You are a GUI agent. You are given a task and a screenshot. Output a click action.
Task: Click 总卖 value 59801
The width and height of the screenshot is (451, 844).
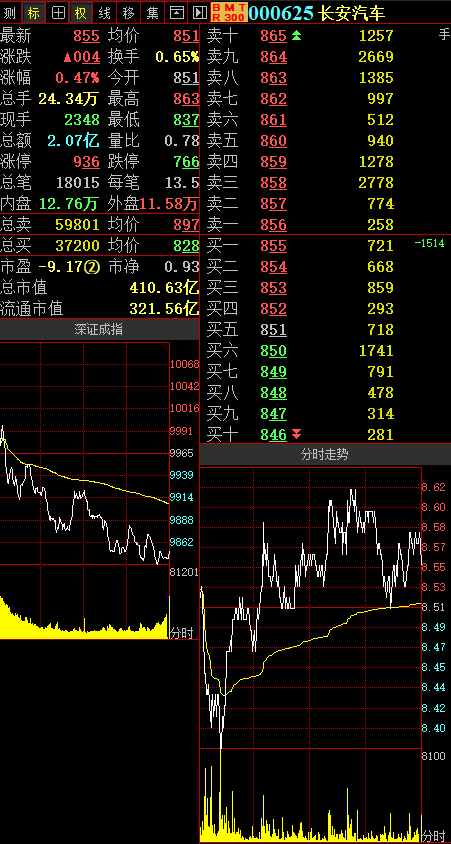(x=77, y=225)
